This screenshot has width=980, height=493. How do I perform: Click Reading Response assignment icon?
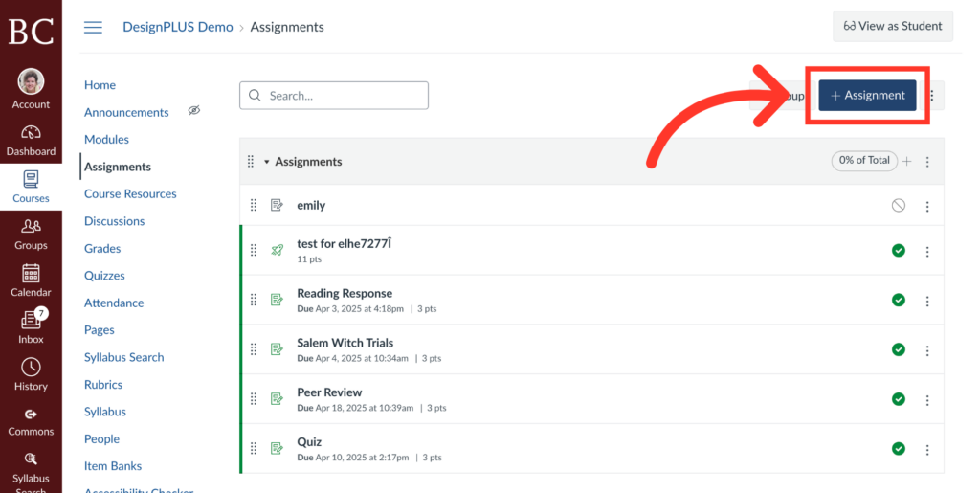coord(277,300)
